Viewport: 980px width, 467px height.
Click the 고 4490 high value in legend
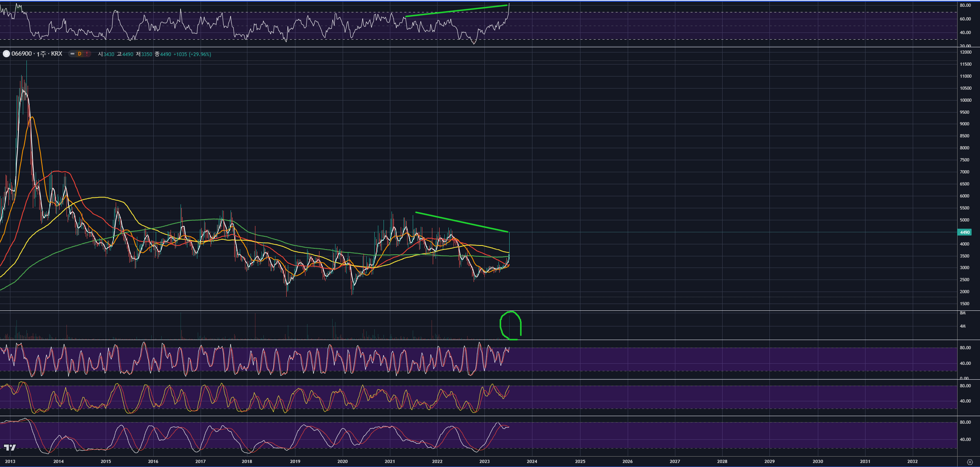pyautogui.click(x=125, y=54)
